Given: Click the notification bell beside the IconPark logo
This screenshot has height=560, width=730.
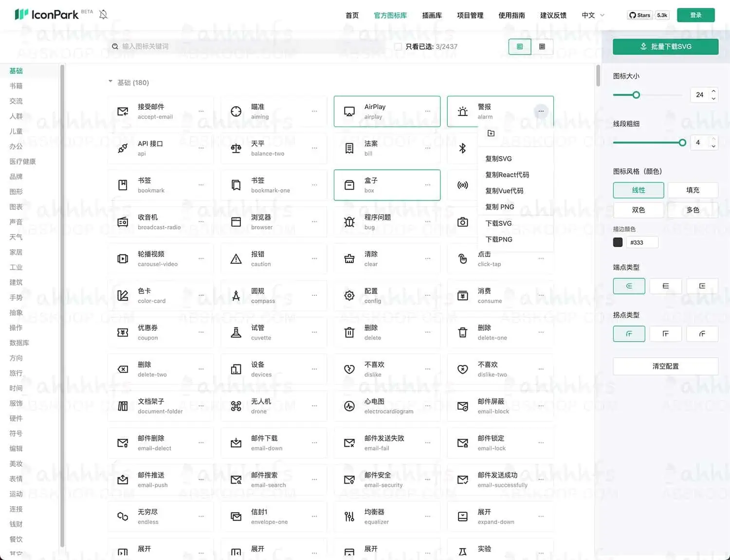Looking at the screenshot, I should pos(104,14).
